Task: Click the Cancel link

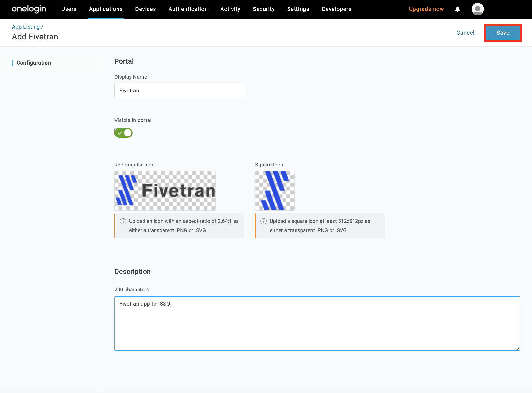Action: pyautogui.click(x=466, y=33)
